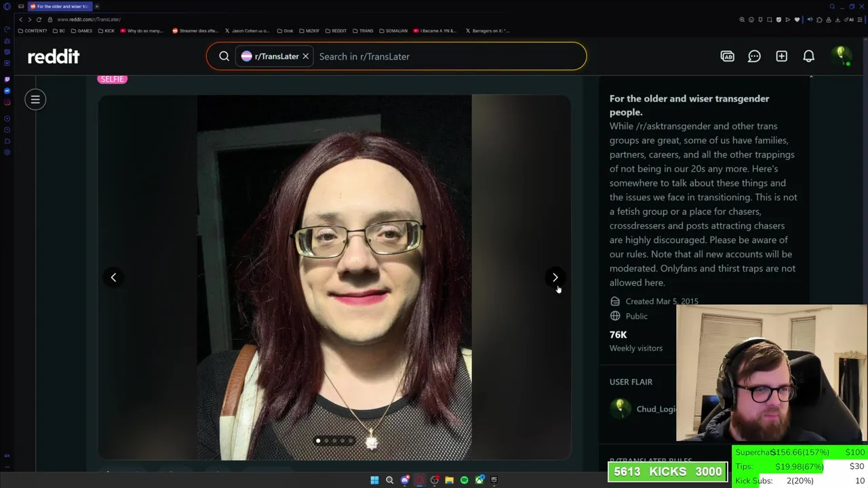Click the pinboard toolbar icon
Viewport: 868px width, 488px height.
click(760, 20)
